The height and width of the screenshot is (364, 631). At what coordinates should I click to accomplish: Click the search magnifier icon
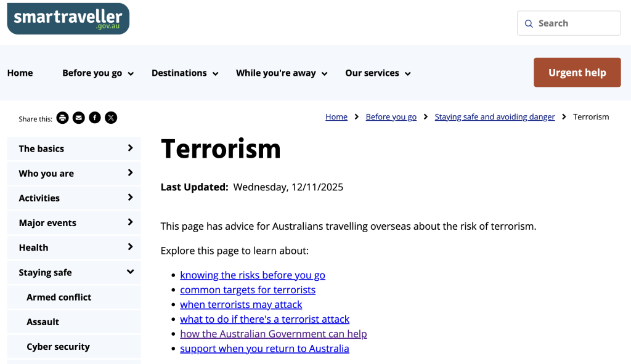pyautogui.click(x=529, y=23)
